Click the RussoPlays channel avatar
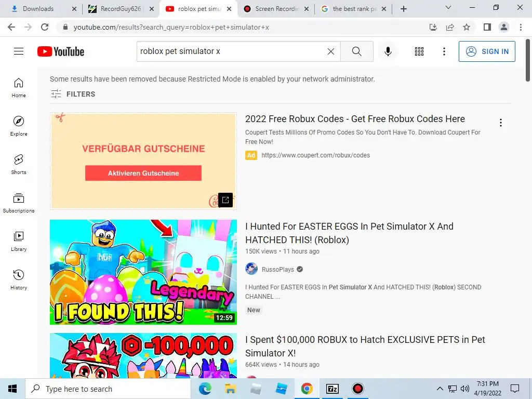 pyautogui.click(x=251, y=269)
